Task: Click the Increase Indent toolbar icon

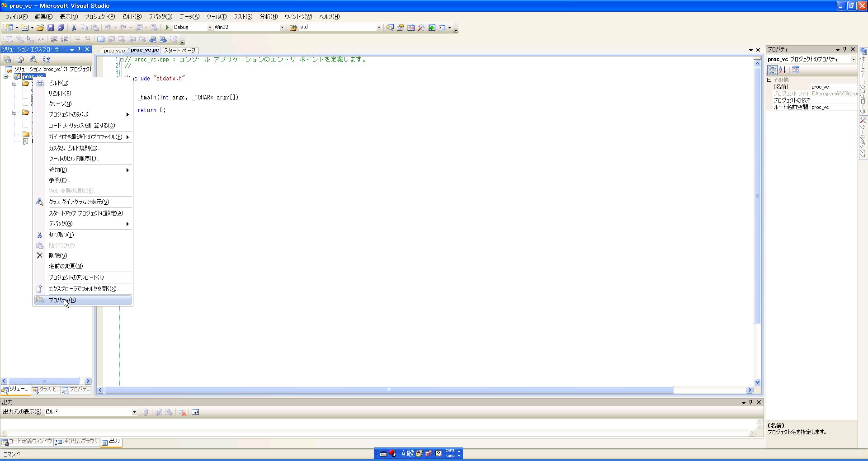Action: (64, 39)
